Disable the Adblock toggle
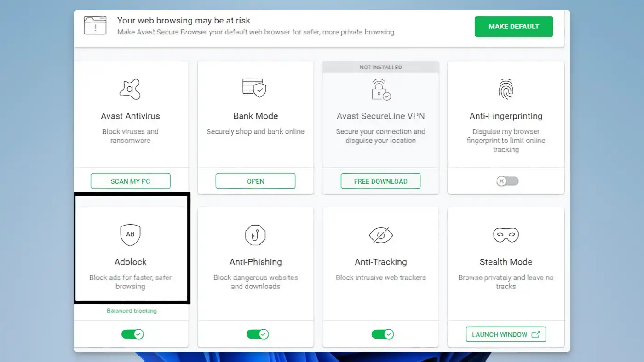Image resolution: width=644 pixels, height=362 pixels. (x=132, y=334)
